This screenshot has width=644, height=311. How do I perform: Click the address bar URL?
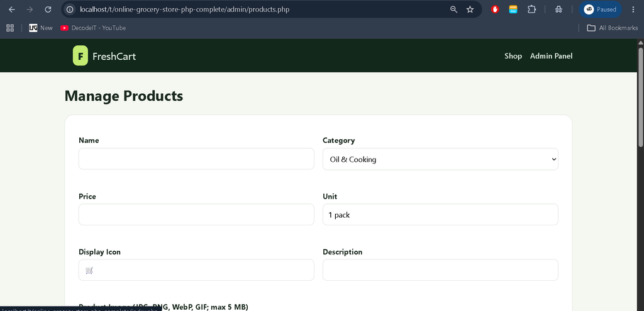click(184, 9)
